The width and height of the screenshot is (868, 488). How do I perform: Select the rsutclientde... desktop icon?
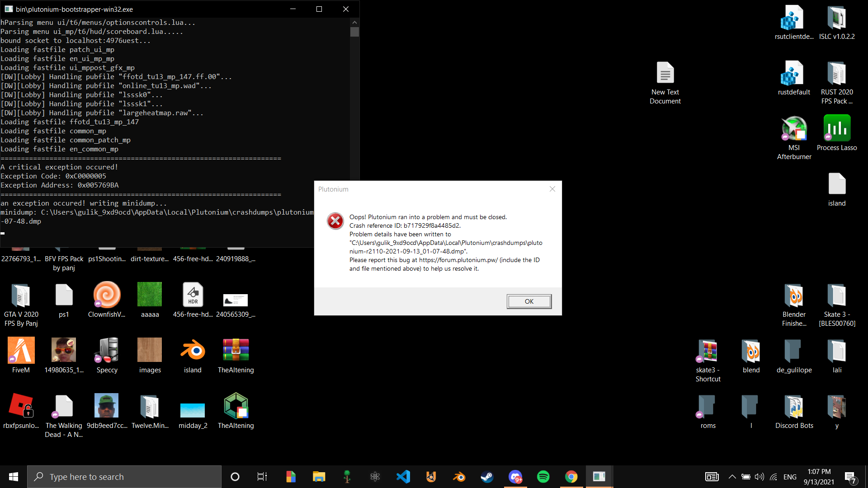(x=794, y=23)
